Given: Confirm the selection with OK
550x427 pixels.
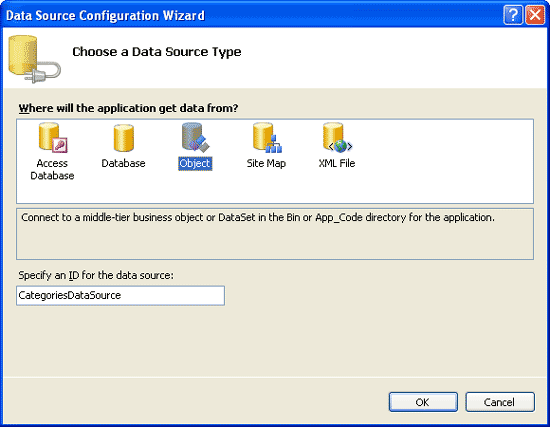Looking at the screenshot, I should tap(423, 402).
